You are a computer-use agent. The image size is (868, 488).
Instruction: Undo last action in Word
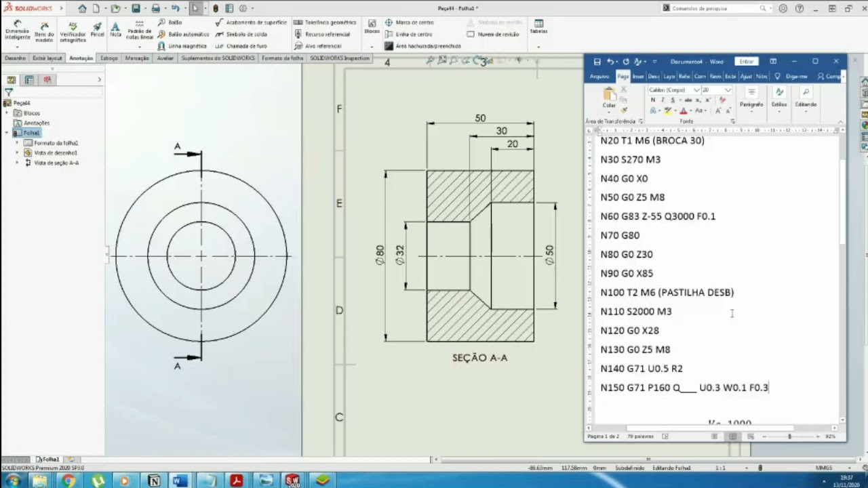coord(610,61)
